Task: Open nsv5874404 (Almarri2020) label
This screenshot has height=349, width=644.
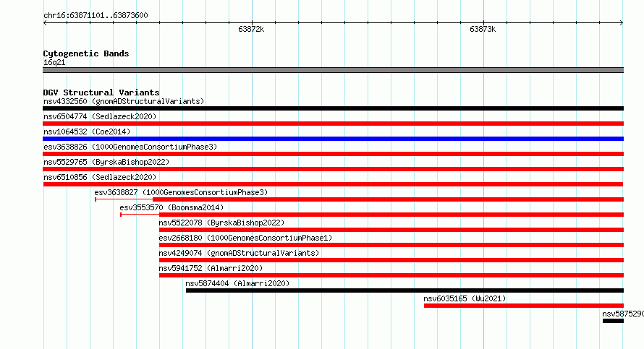Action: click(237, 283)
